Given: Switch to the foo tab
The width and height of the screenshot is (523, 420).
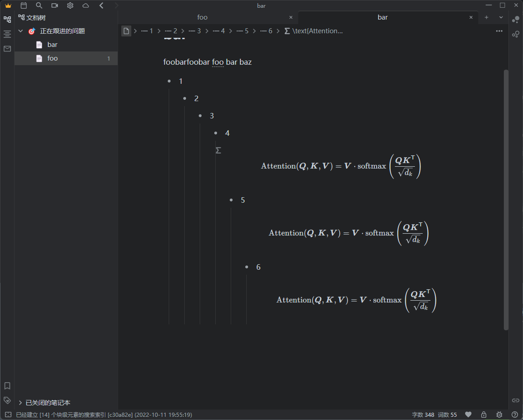Looking at the screenshot, I should pos(202,17).
